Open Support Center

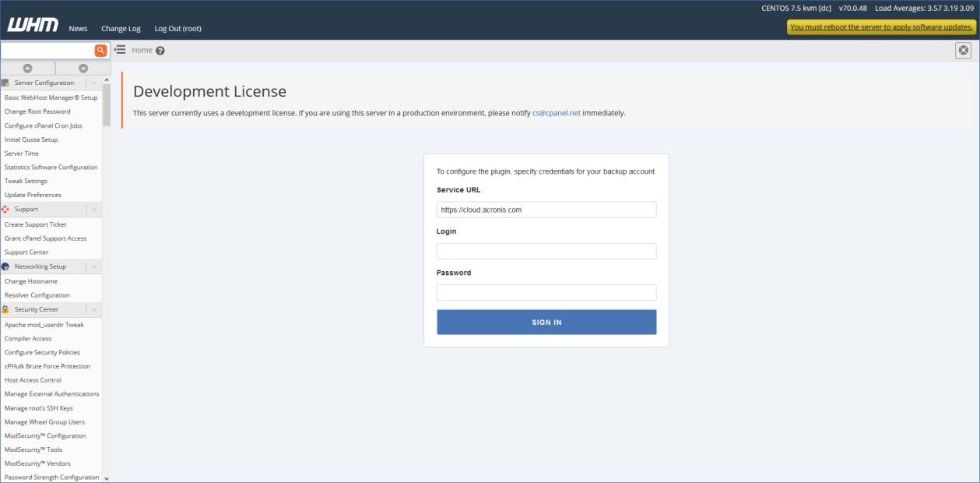pos(26,252)
